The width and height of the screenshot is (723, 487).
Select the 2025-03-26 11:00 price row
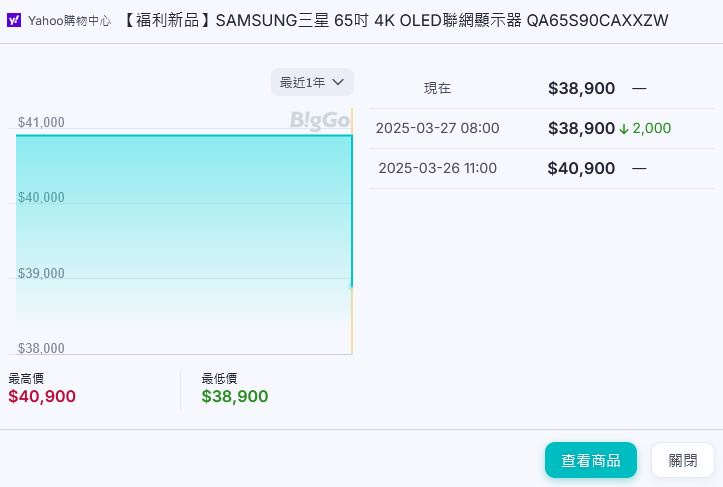pos(541,168)
